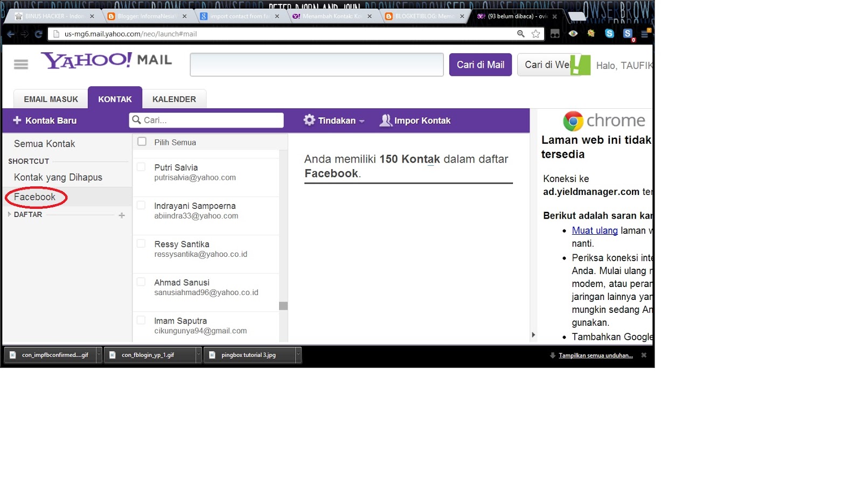This screenshot has width=862, height=504.
Task: Open the Yahoo Mail hamburger menu
Action: point(21,65)
